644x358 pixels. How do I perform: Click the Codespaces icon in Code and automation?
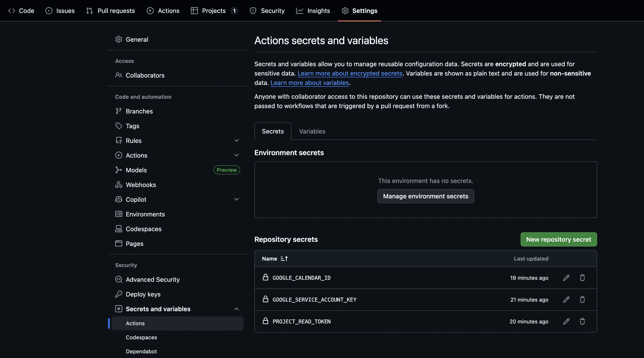(x=118, y=229)
